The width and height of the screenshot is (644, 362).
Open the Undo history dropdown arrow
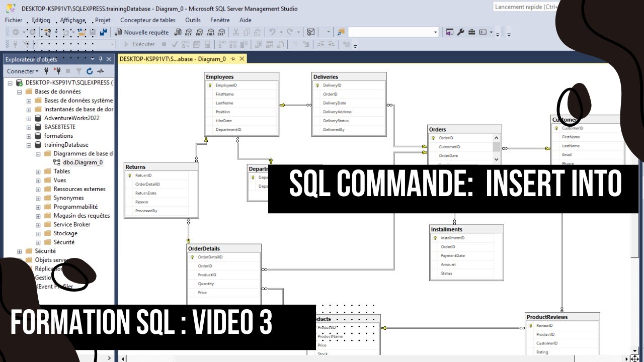(x=281, y=32)
